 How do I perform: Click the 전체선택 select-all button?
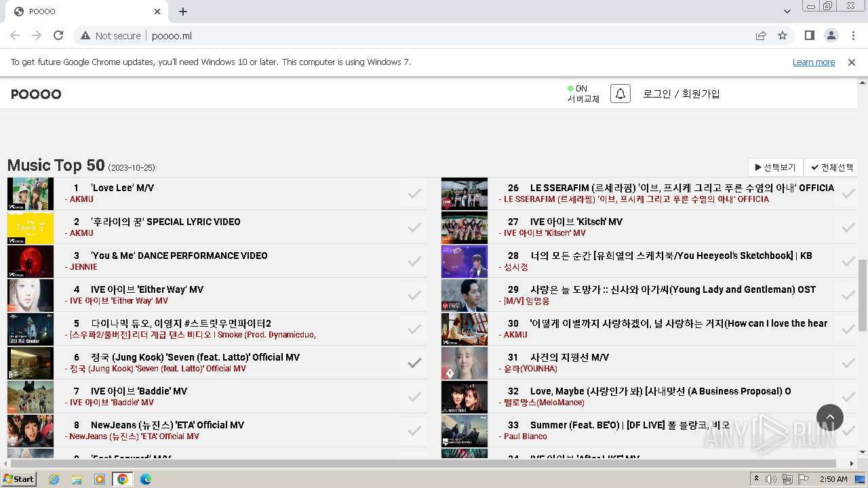point(831,167)
